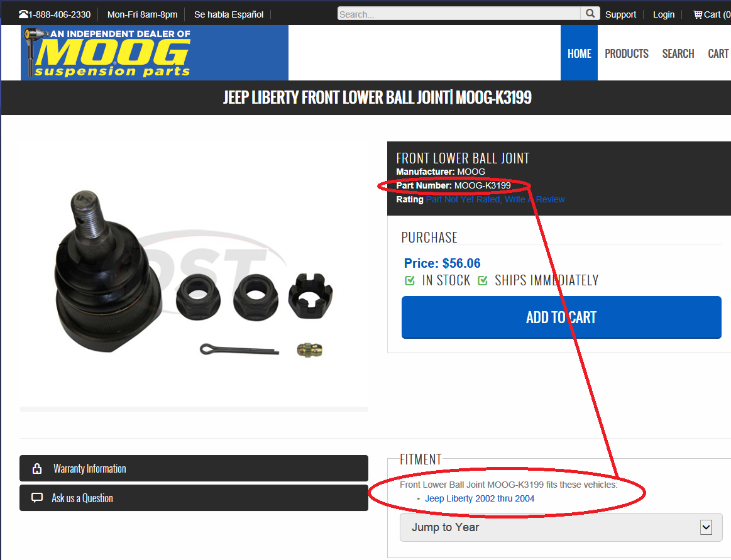Click the speech bubble icon on Ask us a Question
Screen dimensions: 731x560
click(37, 498)
